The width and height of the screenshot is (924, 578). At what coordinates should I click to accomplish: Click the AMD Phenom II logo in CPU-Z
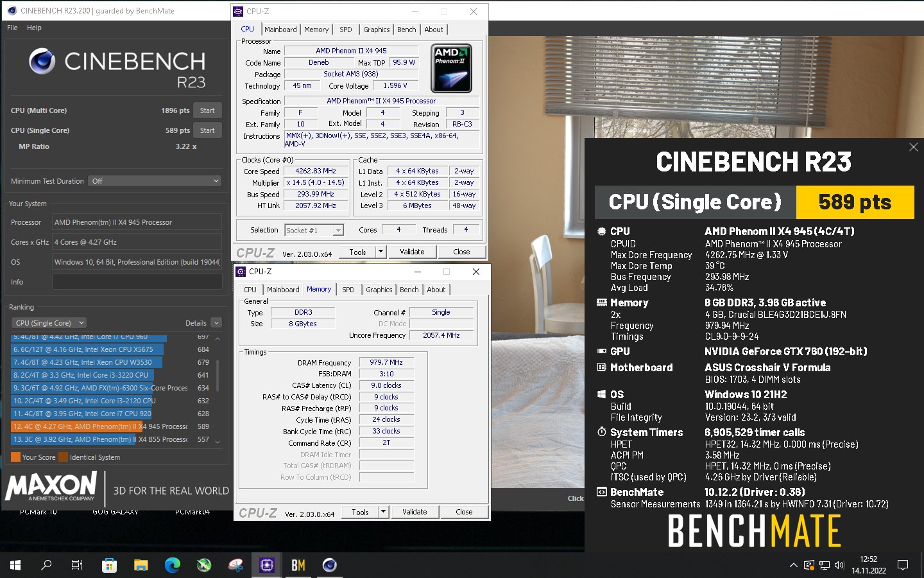452,68
